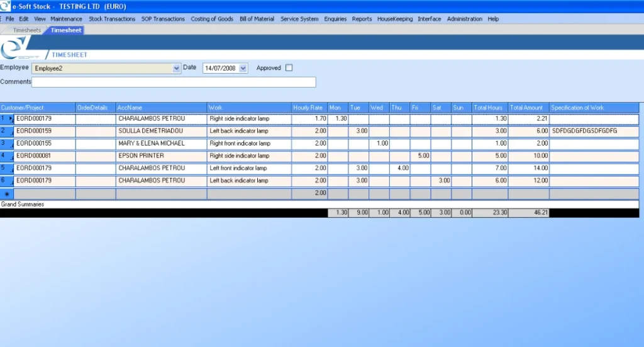The height and width of the screenshot is (347, 644).
Task: Click the new-row asterisk row header
Action: (x=6, y=193)
